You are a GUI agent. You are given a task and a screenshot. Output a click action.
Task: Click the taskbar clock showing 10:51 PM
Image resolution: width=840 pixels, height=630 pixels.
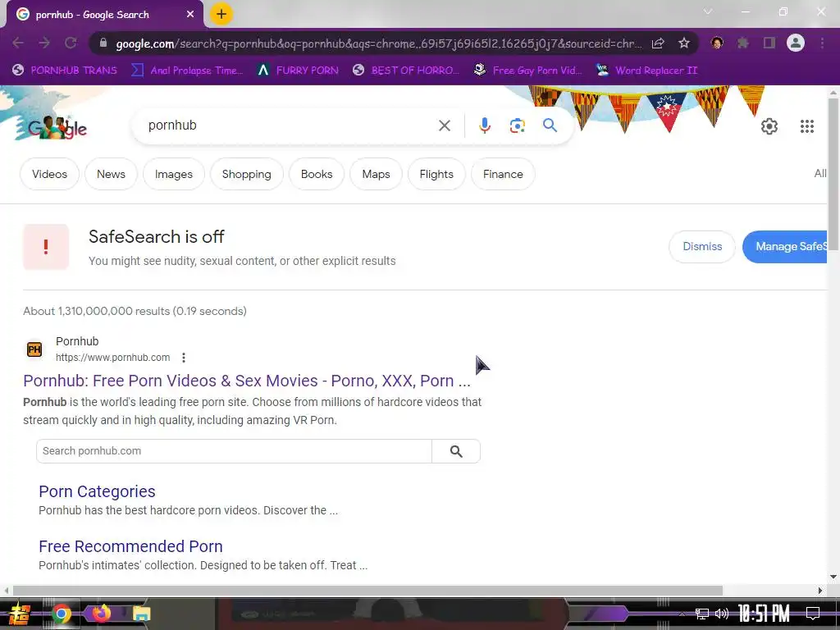click(x=764, y=614)
